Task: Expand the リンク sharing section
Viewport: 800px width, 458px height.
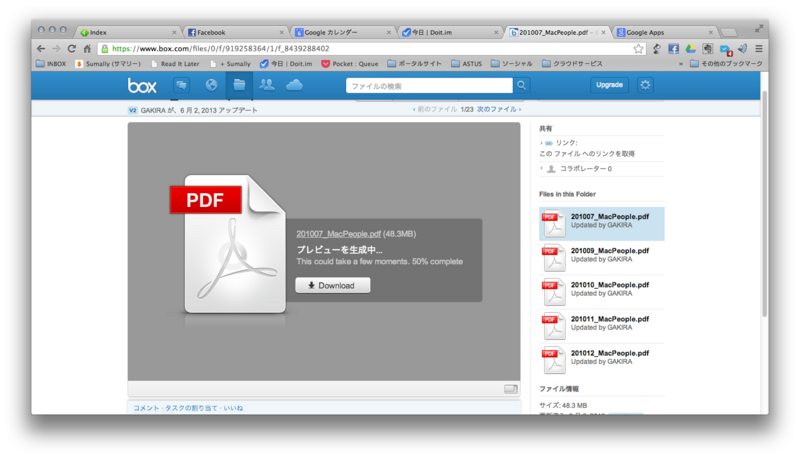Action: click(561, 143)
